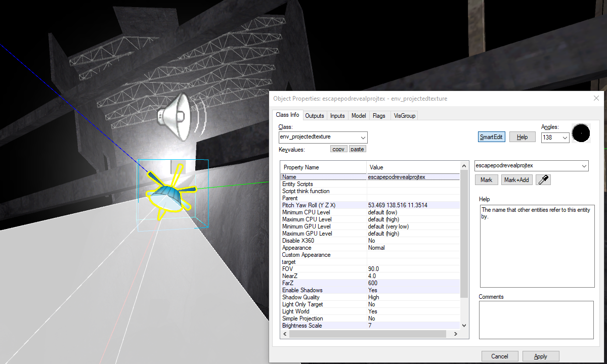
Task: Open the Angles dropdown
Action: (565, 138)
